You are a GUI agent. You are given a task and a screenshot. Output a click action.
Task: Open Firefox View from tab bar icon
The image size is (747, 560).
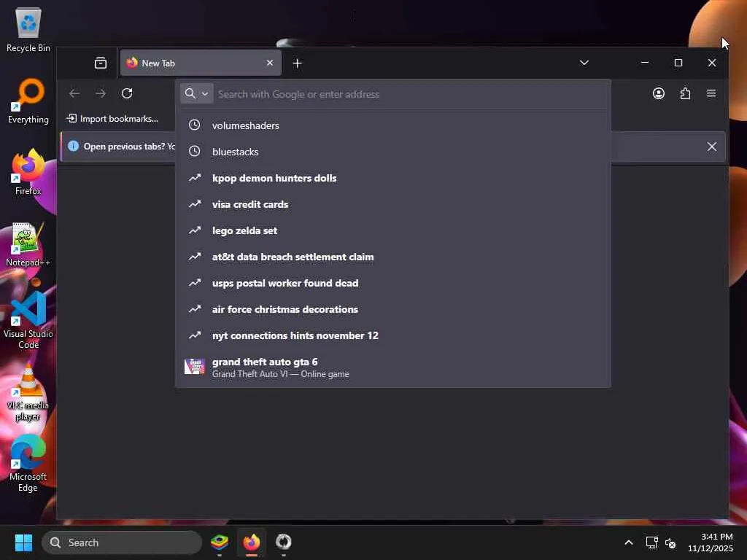101,63
